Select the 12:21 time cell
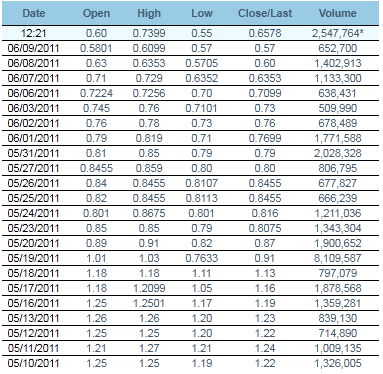 click(x=33, y=33)
